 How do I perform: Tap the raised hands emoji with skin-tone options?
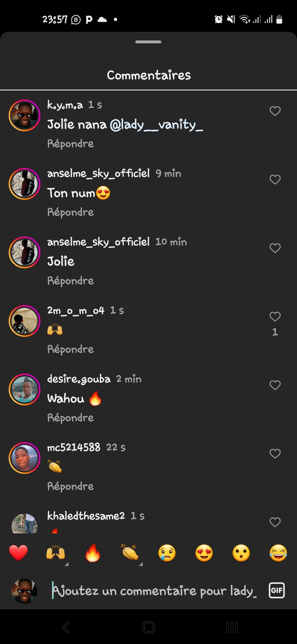click(x=56, y=553)
